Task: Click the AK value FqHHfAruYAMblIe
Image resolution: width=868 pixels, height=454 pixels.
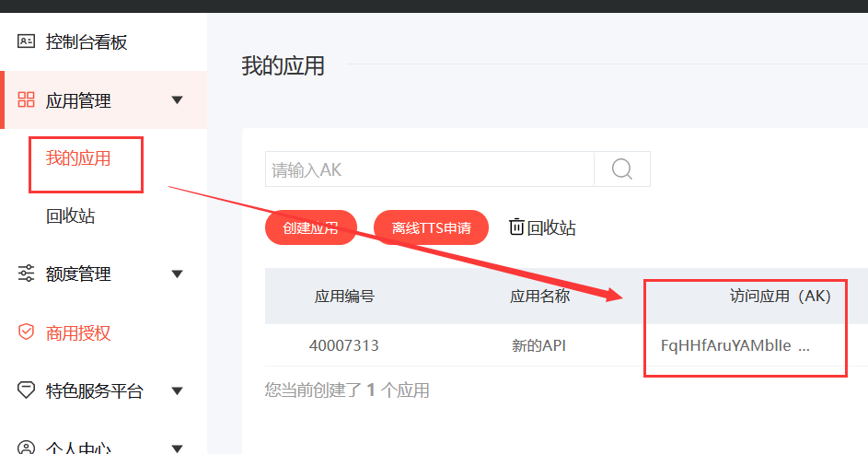Action: 725,345
